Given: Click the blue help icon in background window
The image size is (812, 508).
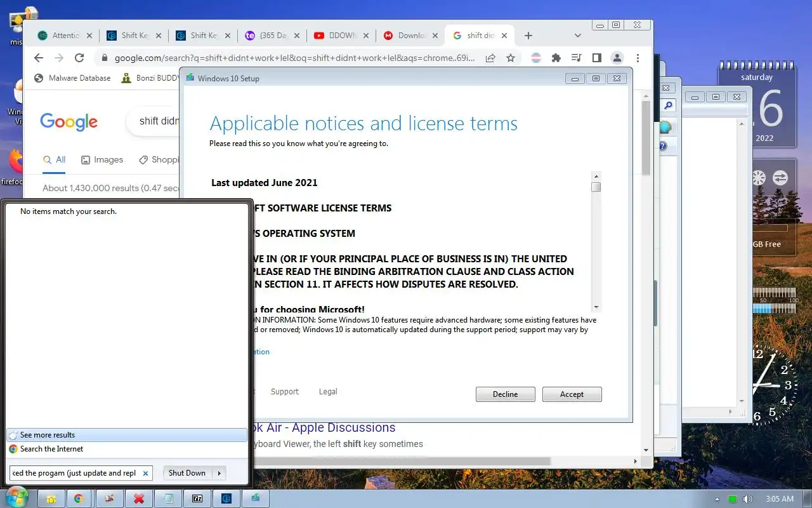Looking at the screenshot, I should [x=664, y=146].
